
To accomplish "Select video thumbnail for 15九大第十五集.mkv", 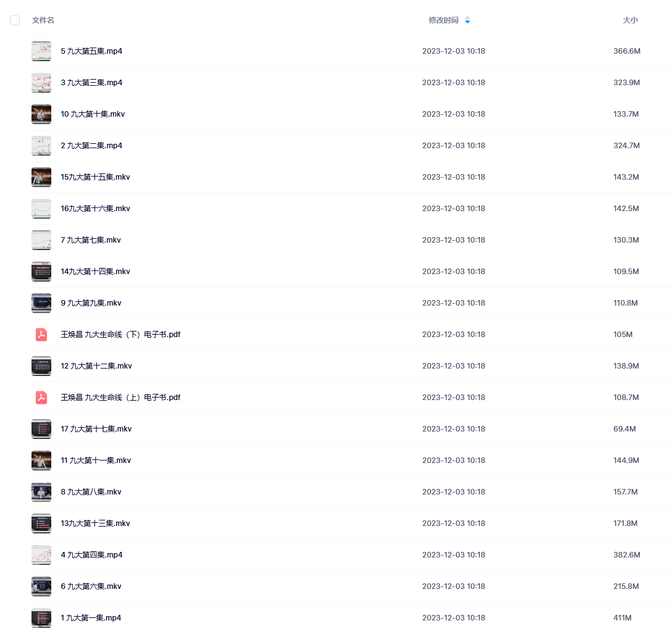I will click(41, 177).
